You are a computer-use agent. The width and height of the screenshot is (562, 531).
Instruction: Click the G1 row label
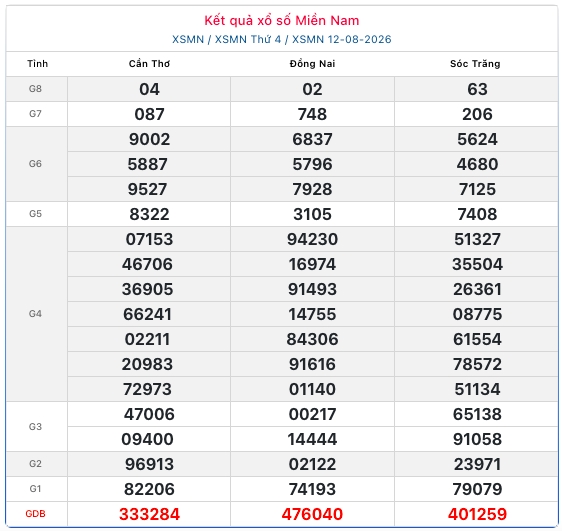35,489
